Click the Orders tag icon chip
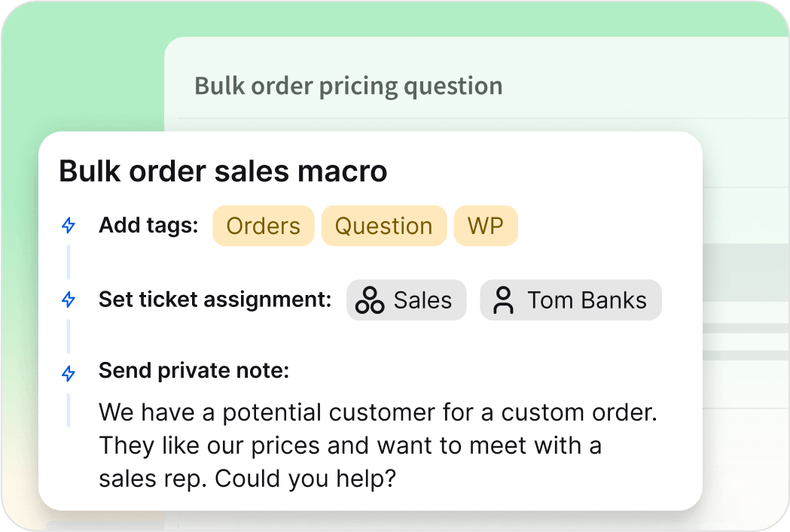 (x=263, y=225)
